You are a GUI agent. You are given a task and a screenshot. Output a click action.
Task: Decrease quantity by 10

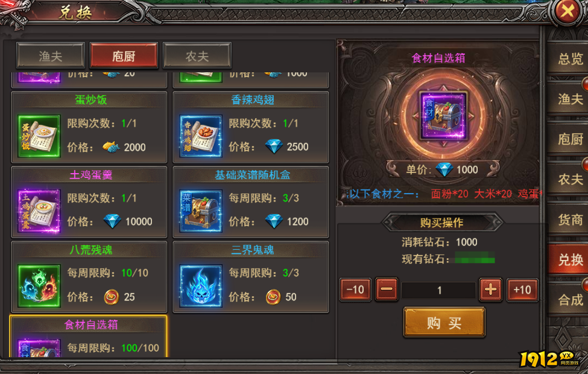(x=355, y=290)
